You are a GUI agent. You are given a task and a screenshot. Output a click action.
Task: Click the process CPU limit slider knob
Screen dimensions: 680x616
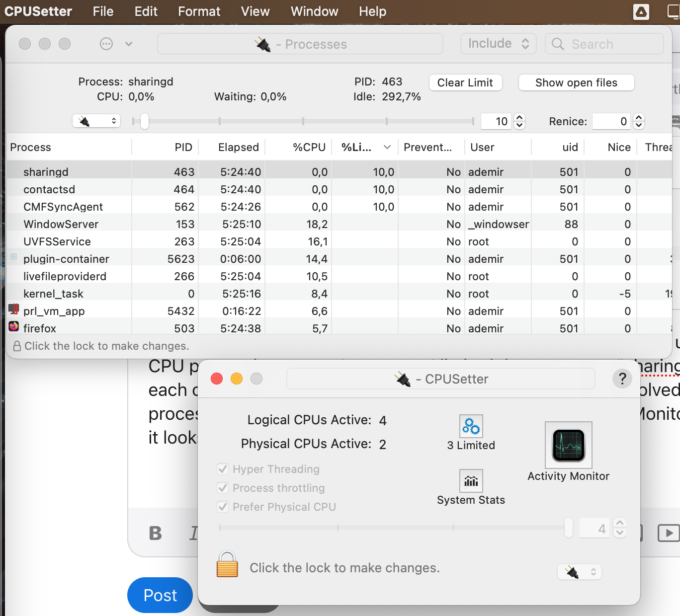(144, 121)
